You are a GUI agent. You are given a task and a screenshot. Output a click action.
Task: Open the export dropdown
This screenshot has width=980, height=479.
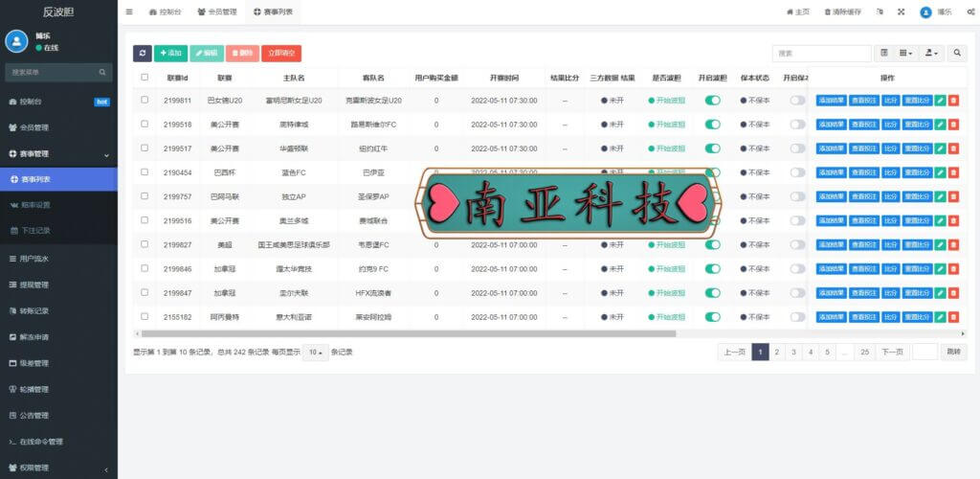(x=931, y=54)
